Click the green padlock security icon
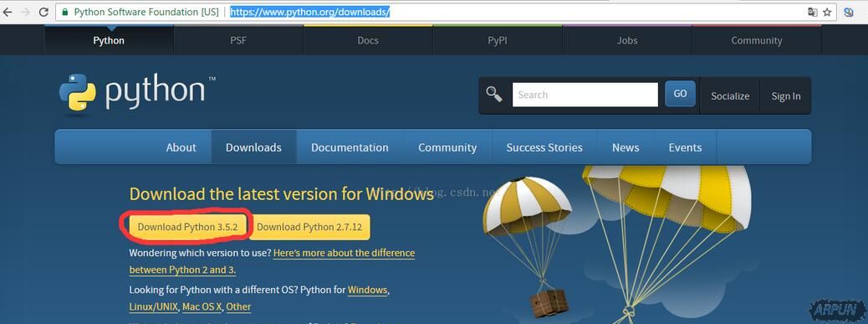 tap(65, 12)
